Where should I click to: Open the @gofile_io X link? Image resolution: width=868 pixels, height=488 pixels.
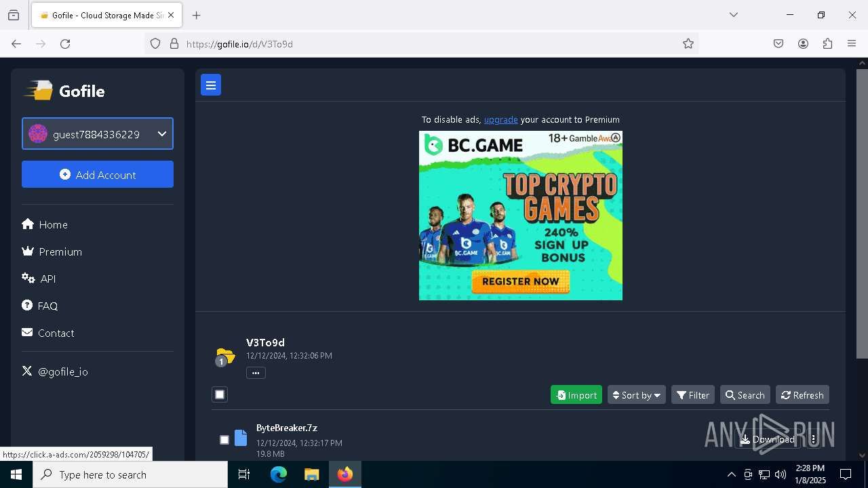[x=55, y=371]
